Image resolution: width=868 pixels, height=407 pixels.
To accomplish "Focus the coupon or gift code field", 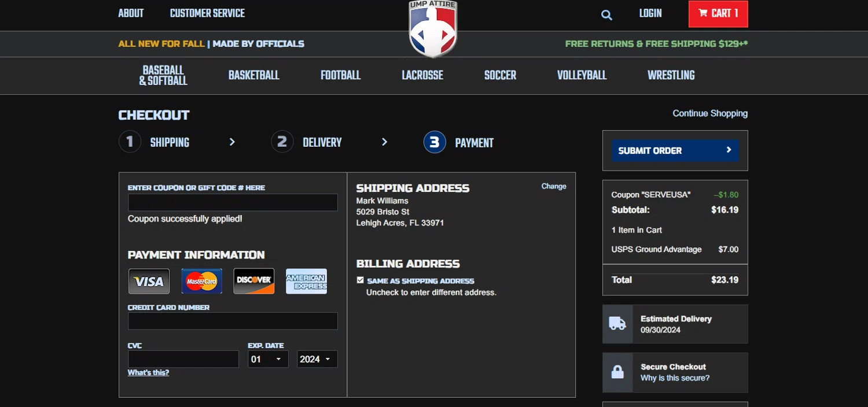I will 233,202.
